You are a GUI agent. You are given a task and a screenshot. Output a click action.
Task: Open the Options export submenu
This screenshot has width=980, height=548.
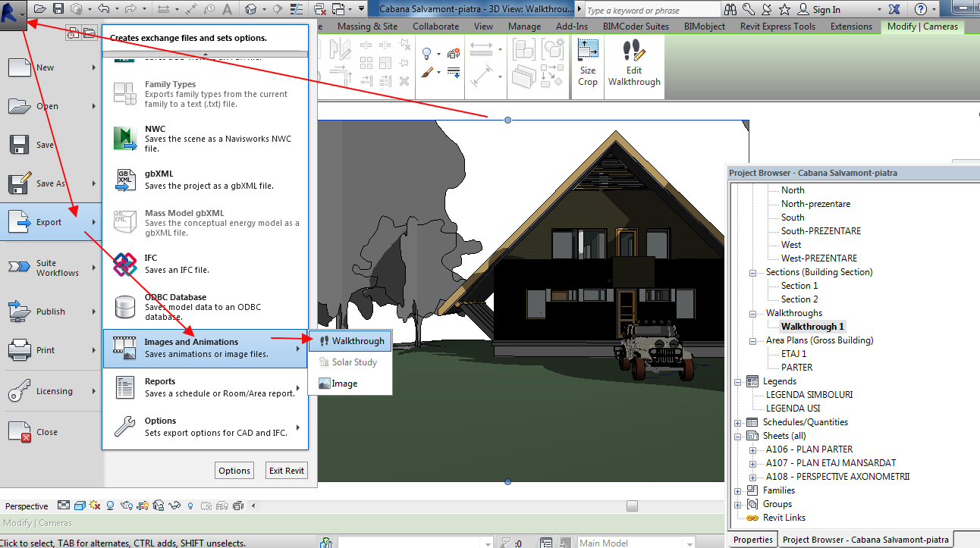[x=206, y=427]
